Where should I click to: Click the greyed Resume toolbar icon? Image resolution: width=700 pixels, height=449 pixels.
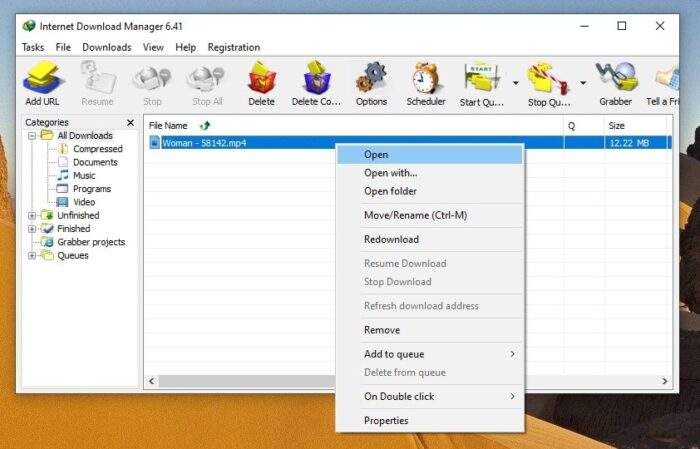click(x=98, y=78)
